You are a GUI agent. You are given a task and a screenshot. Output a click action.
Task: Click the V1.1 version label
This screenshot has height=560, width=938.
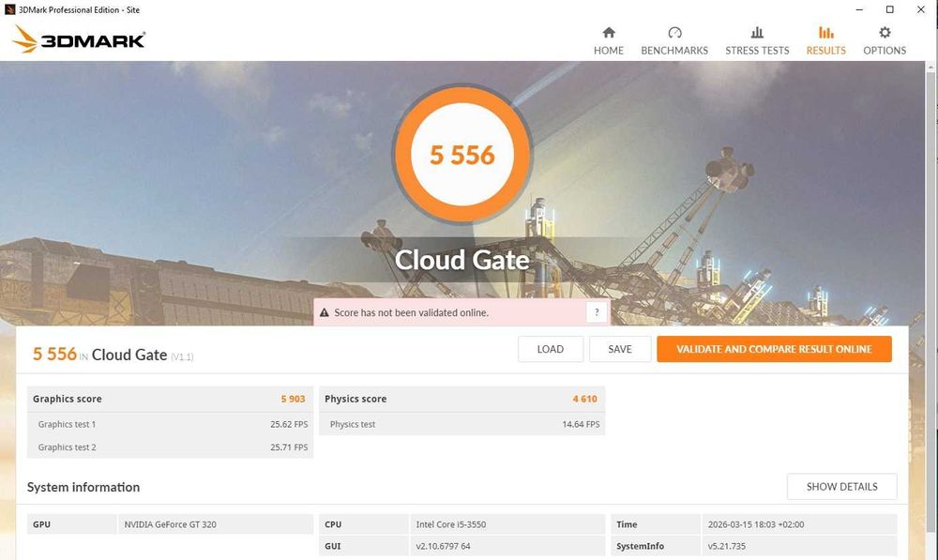182,357
